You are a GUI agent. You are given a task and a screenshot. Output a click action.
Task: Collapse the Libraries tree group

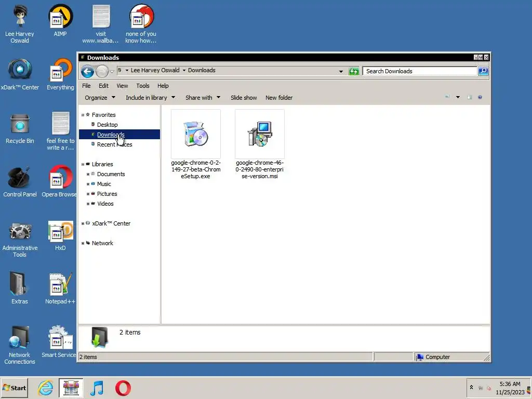pyautogui.click(x=83, y=164)
